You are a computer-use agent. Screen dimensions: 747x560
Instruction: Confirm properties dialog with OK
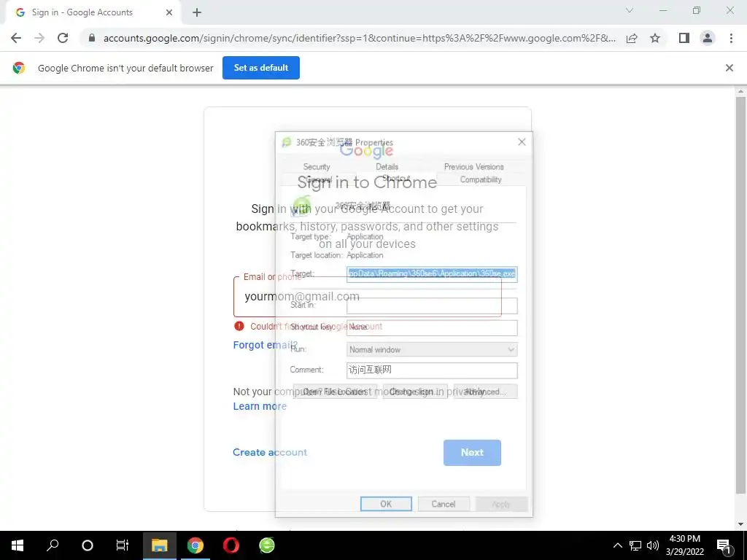click(386, 504)
